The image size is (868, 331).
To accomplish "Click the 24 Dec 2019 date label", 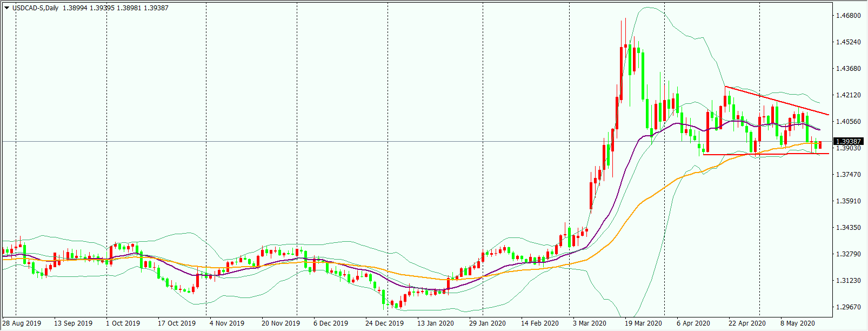I will tap(384, 323).
